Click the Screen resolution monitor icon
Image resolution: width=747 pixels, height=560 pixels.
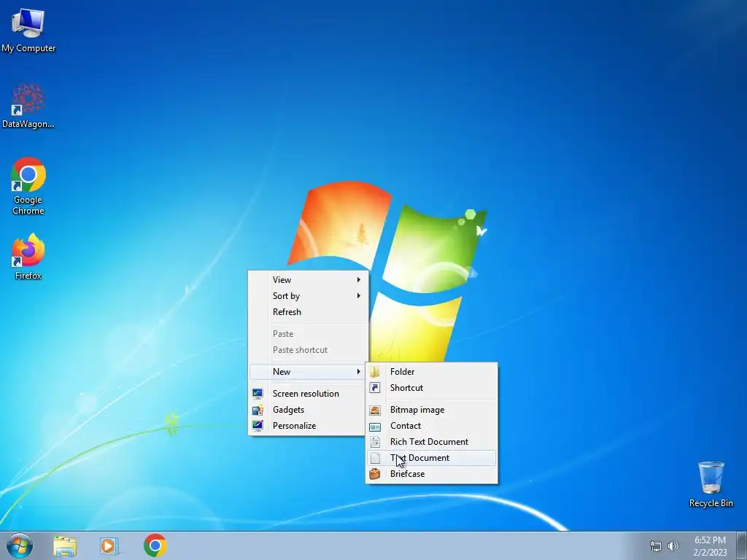click(258, 393)
